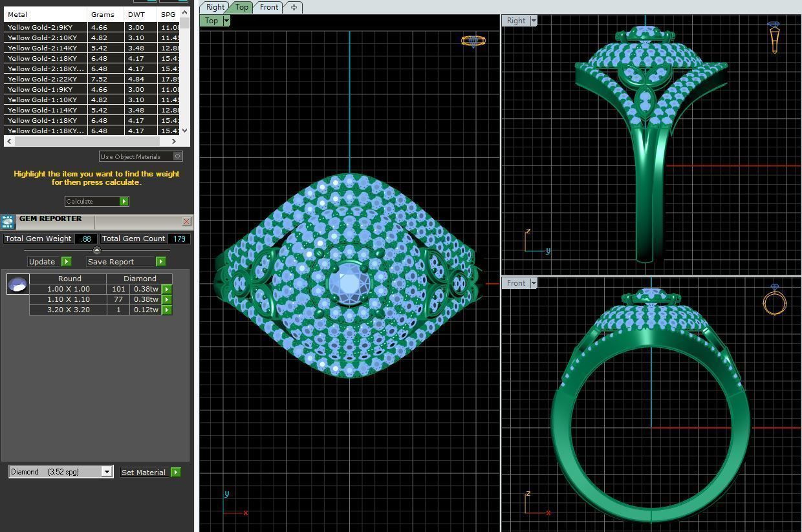
Task: Click the Update button
Action: [44, 262]
